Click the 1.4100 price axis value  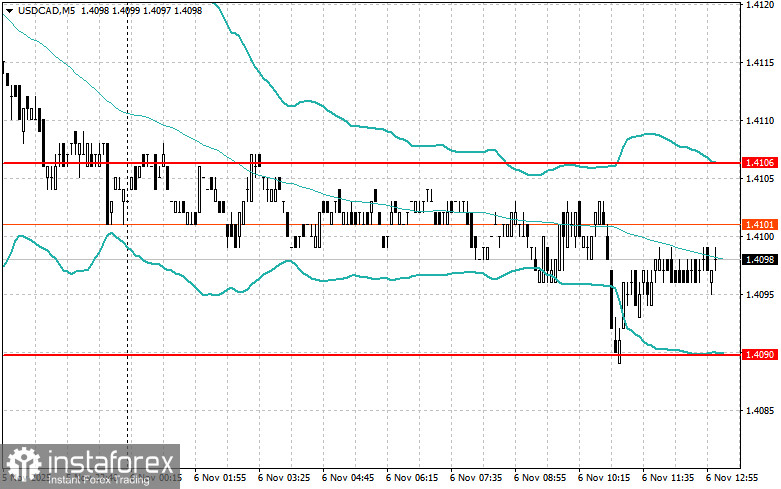[x=760, y=237]
